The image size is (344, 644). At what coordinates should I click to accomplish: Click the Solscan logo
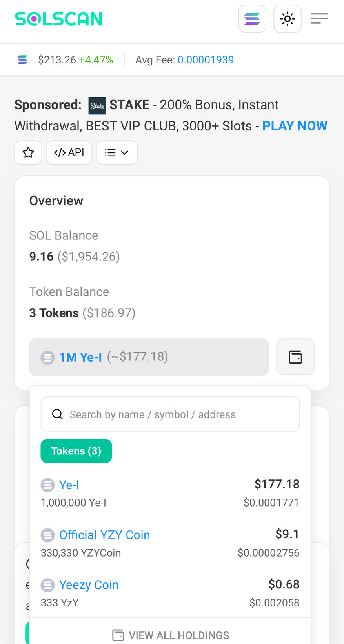[x=58, y=19]
